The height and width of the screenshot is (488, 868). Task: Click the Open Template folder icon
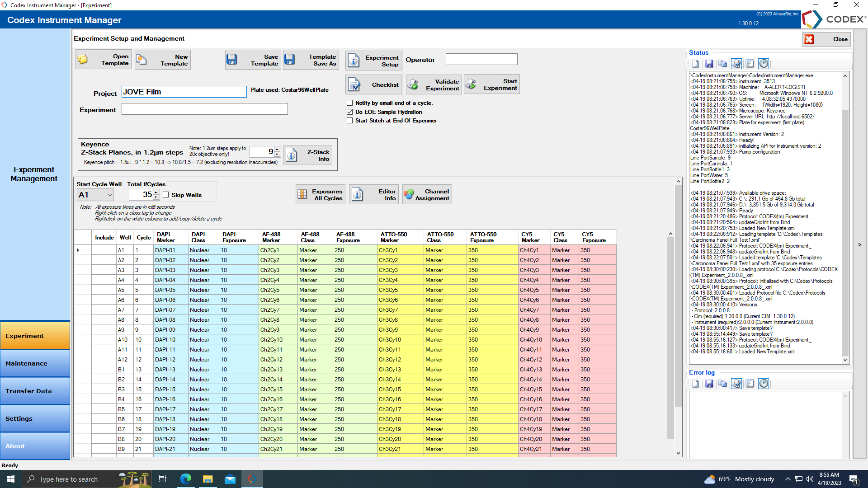tap(83, 60)
